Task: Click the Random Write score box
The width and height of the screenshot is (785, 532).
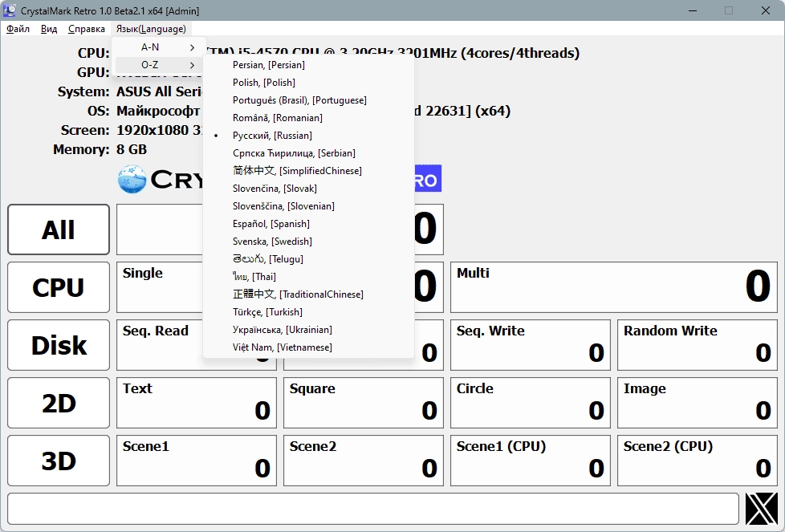Action: pos(698,345)
